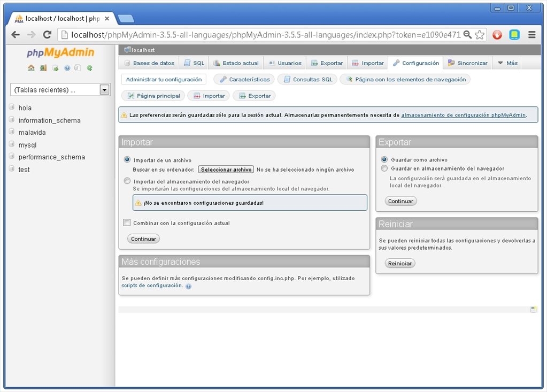This screenshot has width=547, height=392.
Task: Click the red extension icon in toolbar
Action: click(497, 35)
